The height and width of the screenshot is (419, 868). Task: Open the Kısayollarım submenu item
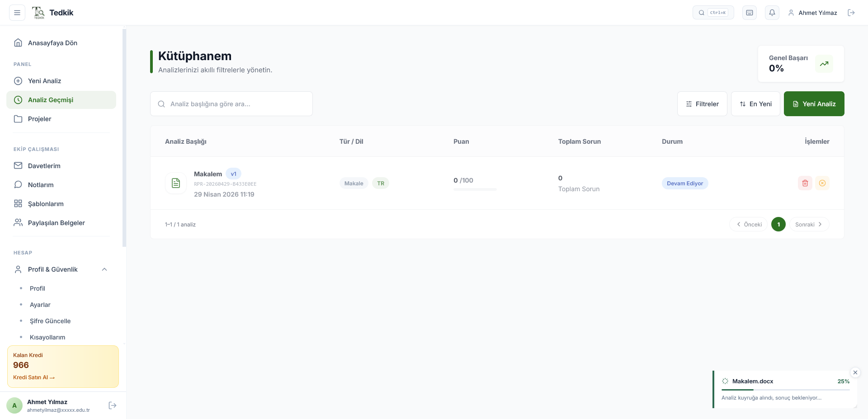click(47, 337)
